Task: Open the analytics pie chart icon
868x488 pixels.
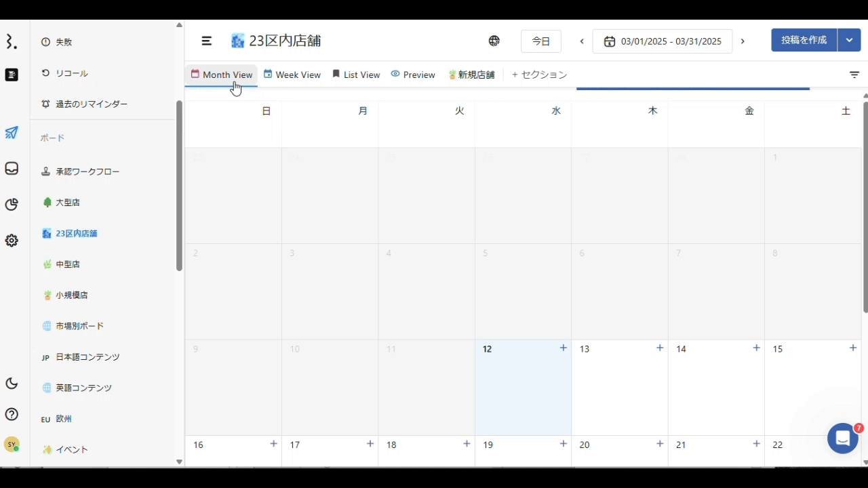Action: tap(12, 205)
